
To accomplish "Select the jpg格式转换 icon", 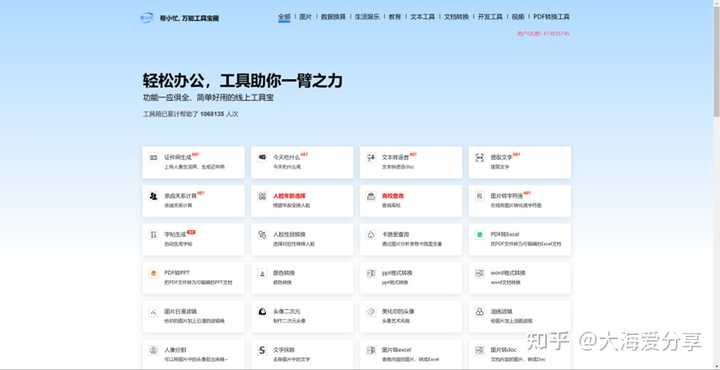I will (371, 273).
